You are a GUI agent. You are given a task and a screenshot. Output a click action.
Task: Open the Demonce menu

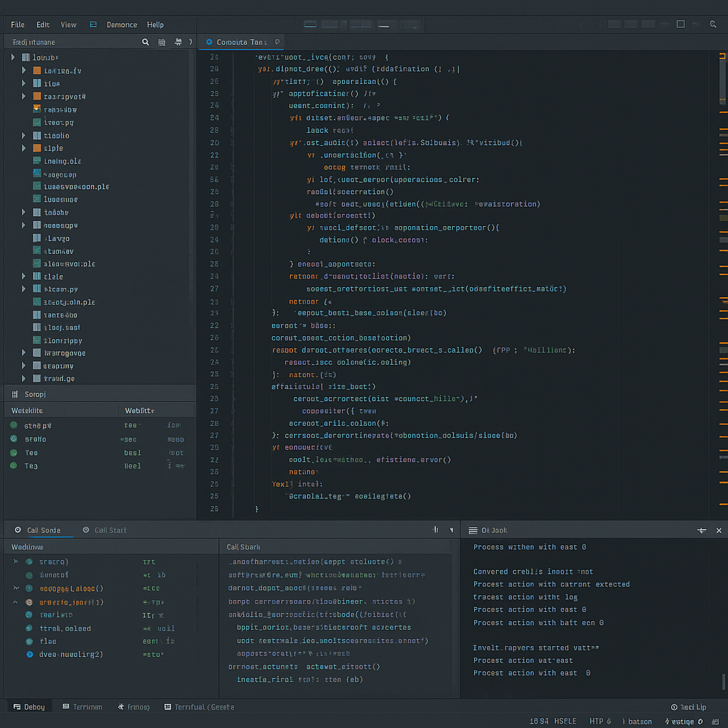pyautogui.click(x=122, y=25)
